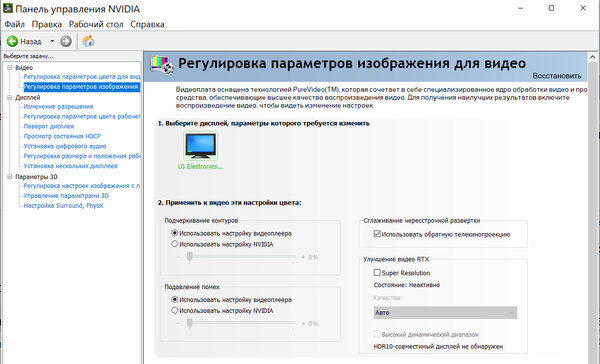This screenshot has width=600, height=364.
Task: Open Регулировка настроек изображения с просмотром
Action: (82, 186)
